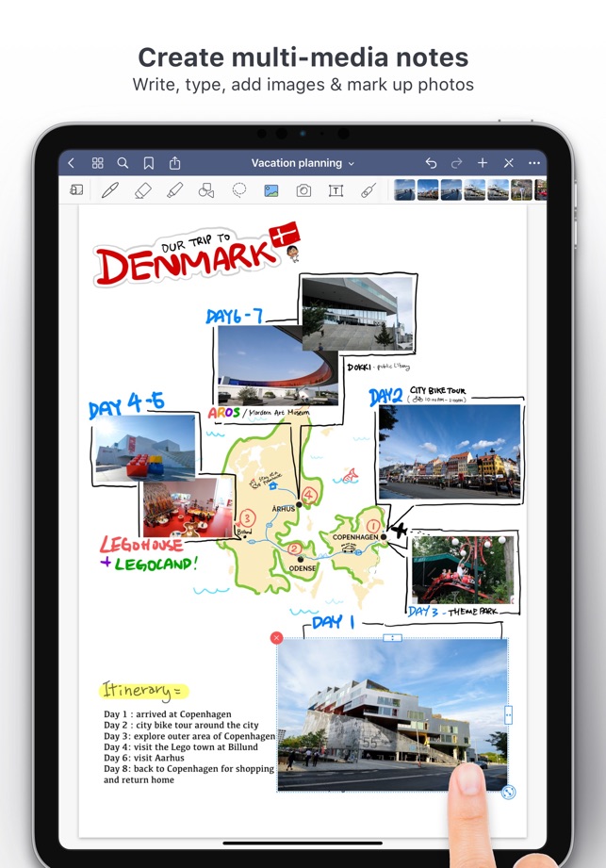Click the line 'Day 1 : arrived at Copenhagen'
Image resolution: width=606 pixels, height=868 pixels.
point(168,714)
